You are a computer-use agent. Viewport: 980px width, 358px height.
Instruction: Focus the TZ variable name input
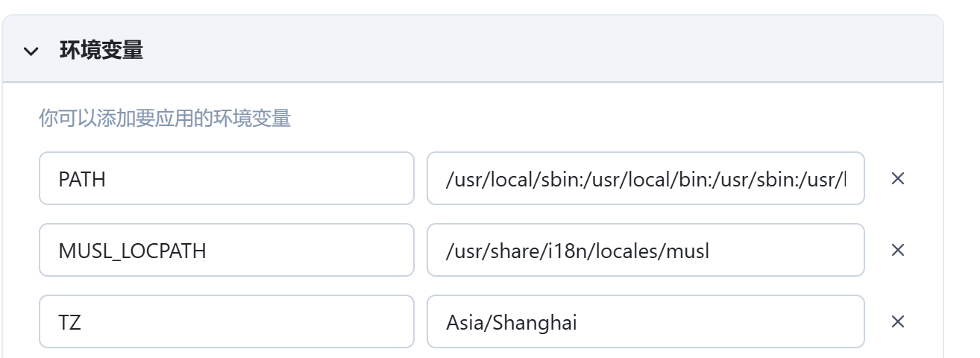[226, 321]
